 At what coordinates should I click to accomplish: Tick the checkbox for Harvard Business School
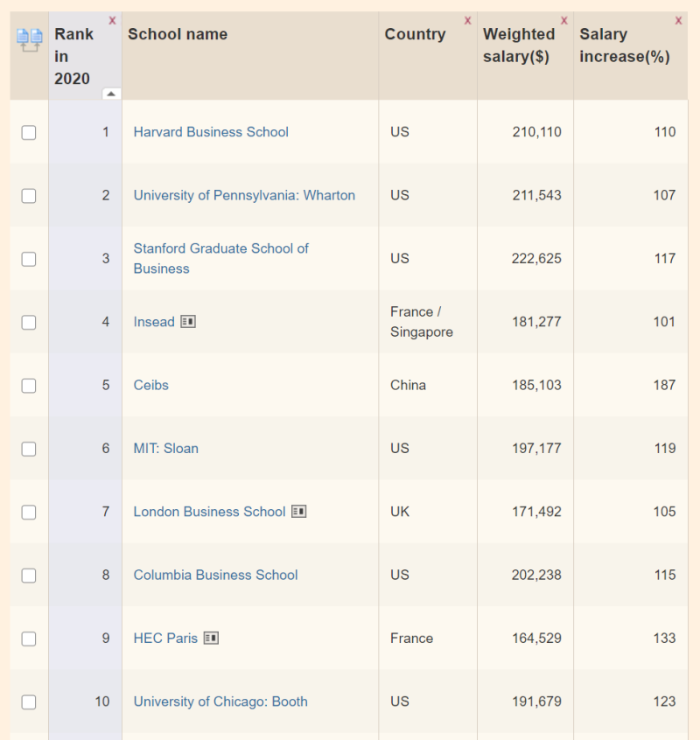tap(29, 133)
